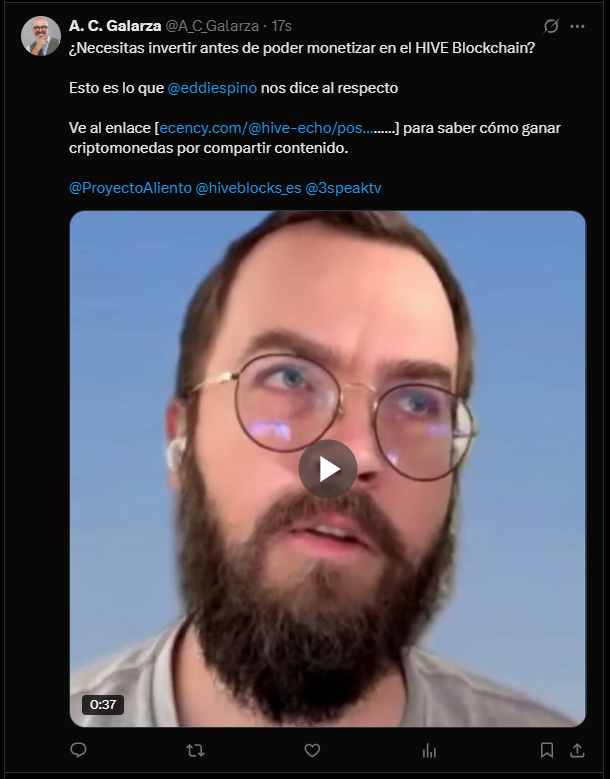
Task: Click the 0:37 video duration badge
Action: pos(103,704)
